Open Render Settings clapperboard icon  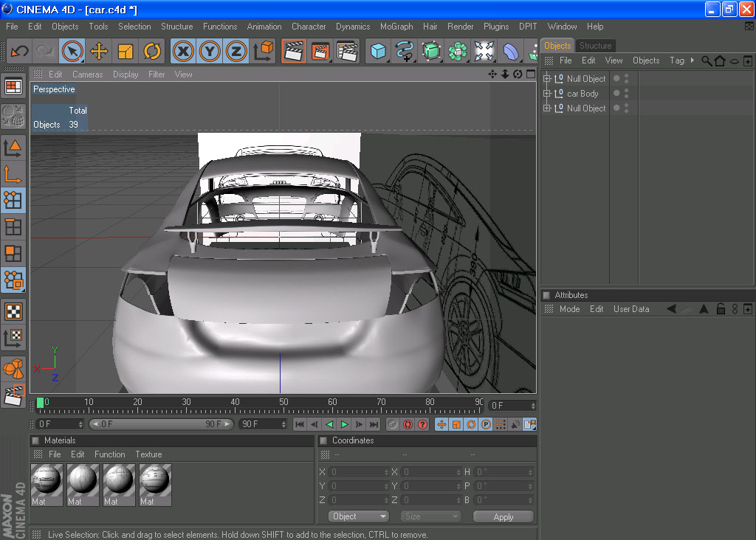347,51
